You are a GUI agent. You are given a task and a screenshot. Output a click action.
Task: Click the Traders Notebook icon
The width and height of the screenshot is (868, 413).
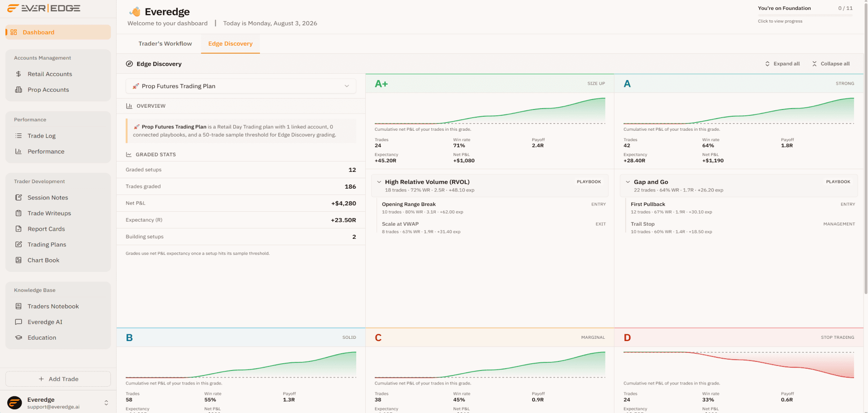click(19, 306)
